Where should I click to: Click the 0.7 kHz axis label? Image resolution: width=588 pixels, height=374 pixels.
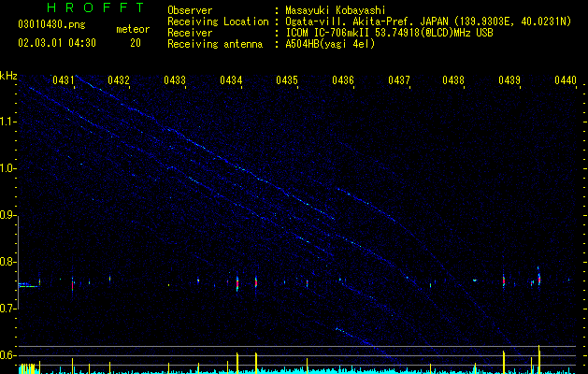click(x=7, y=309)
